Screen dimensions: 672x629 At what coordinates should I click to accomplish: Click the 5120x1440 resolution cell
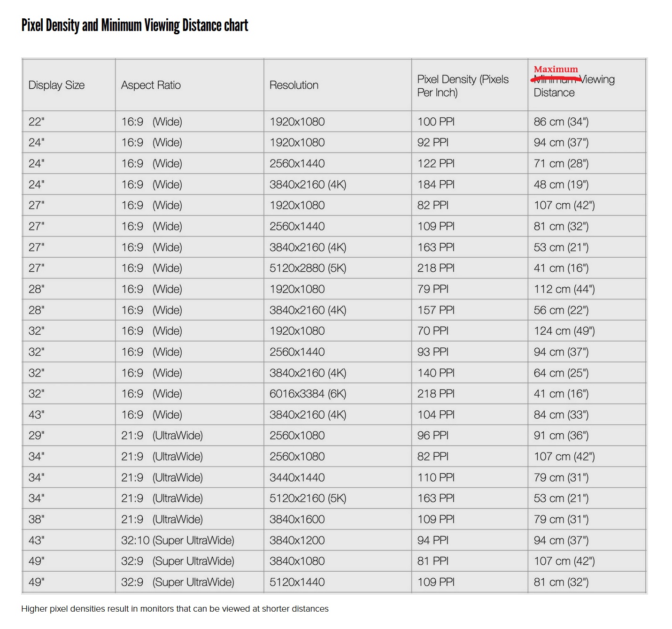[x=338, y=582]
